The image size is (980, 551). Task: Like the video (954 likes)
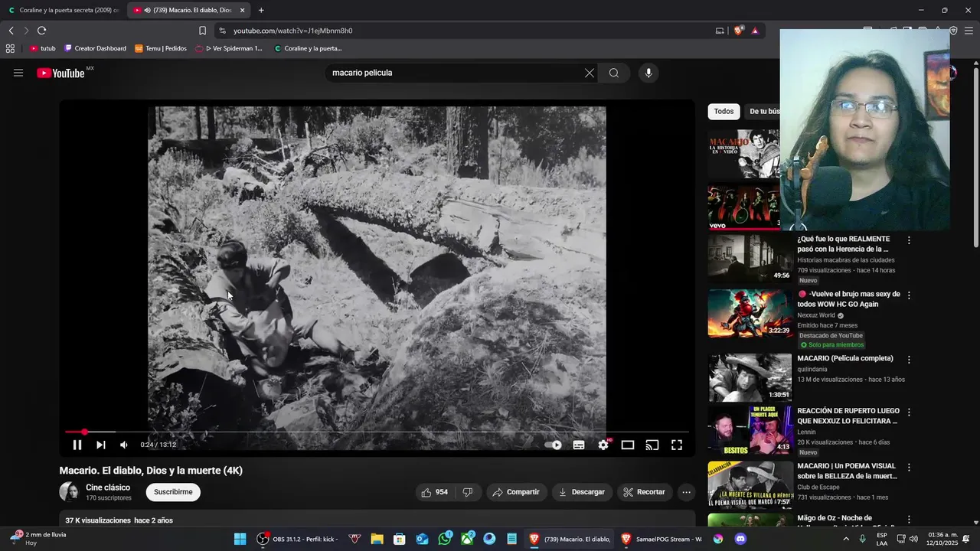pyautogui.click(x=435, y=492)
